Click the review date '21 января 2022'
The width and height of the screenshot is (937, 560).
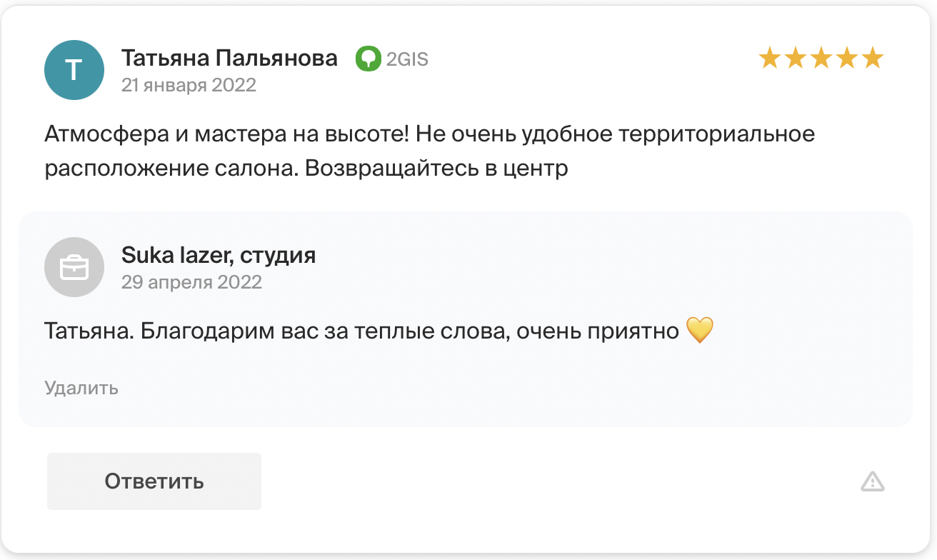189,85
